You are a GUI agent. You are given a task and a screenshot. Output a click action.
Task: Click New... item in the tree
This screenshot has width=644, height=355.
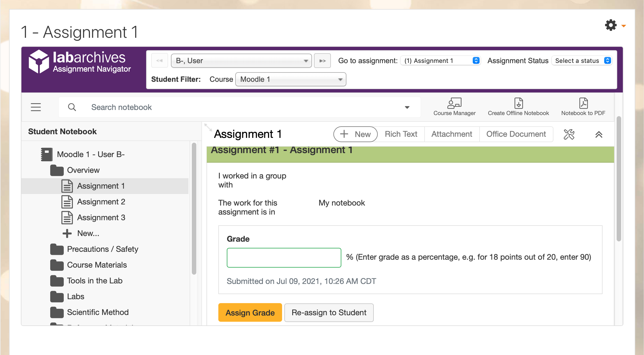88,233
